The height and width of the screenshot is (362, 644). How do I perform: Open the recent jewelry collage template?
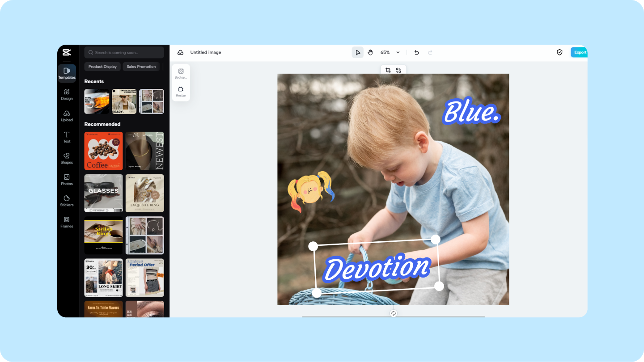152,101
